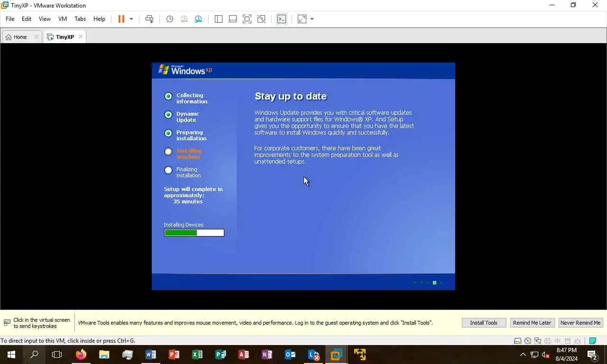Viewport: 607px width, 364px height.
Task: Click the keyboard hint icon in info bar
Action: [x=7, y=323]
